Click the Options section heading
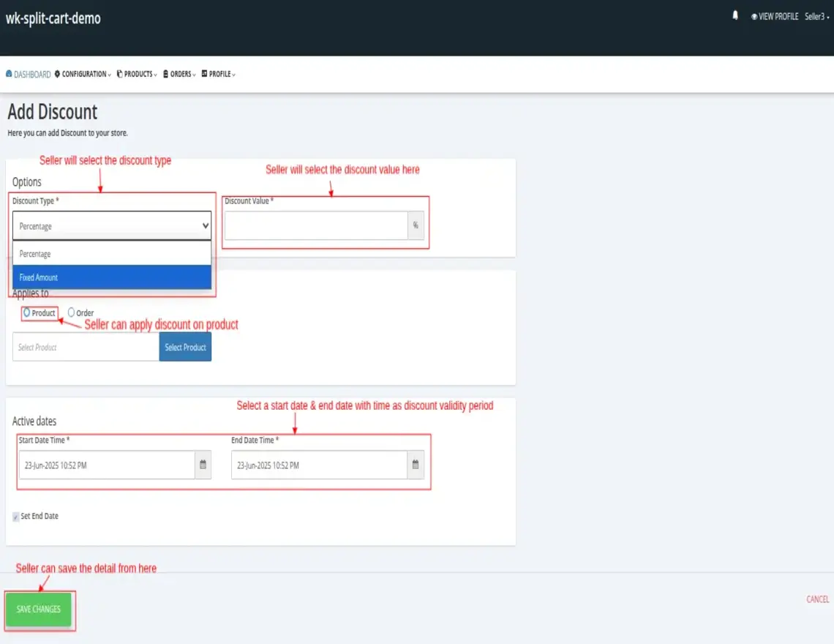 26,182
